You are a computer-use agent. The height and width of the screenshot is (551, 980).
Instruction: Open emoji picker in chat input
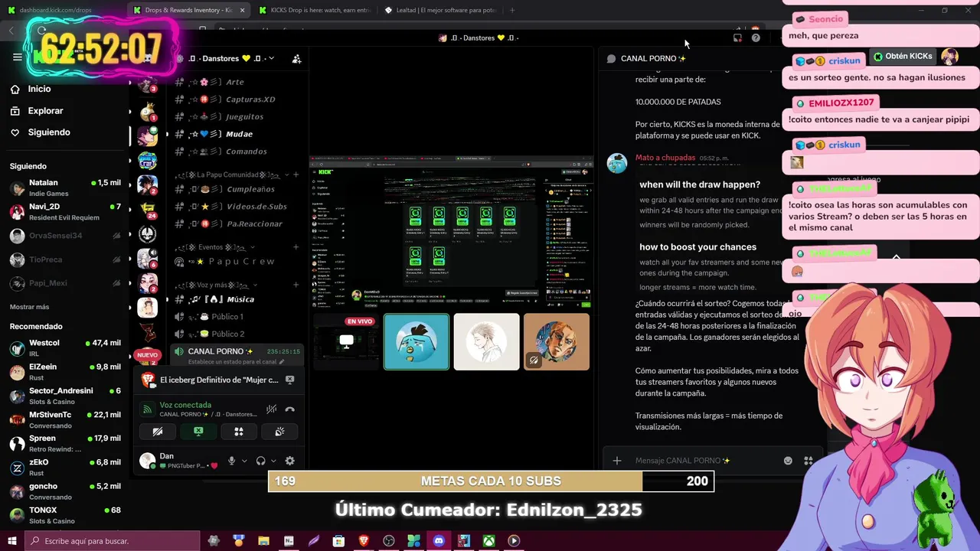[788, 461]
